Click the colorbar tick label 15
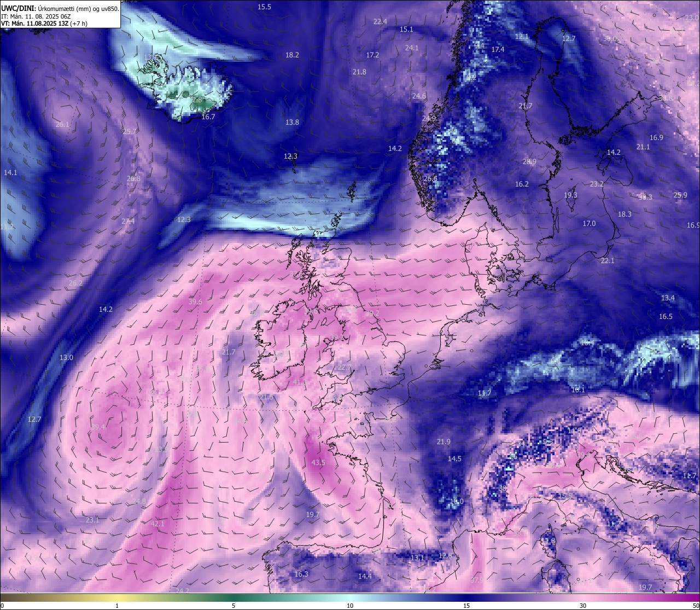Screen dimensions: 700x610 pyautogui.click(x=466, y=606)
